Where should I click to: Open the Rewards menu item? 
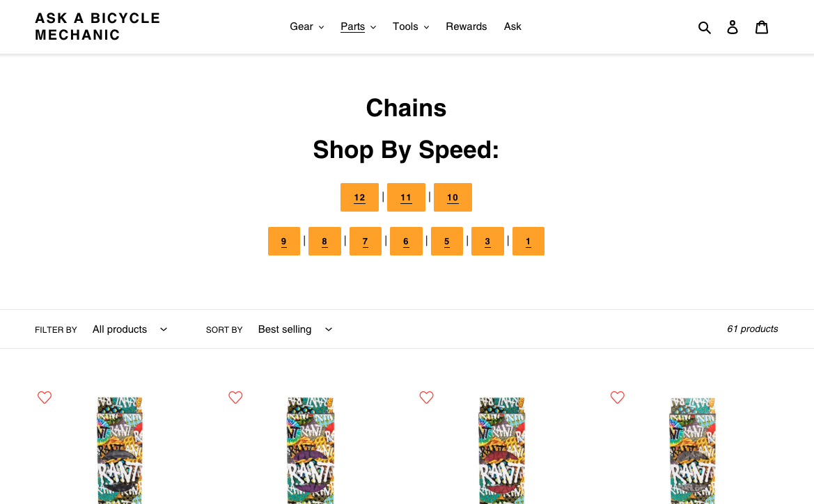(x=466, y=26)
